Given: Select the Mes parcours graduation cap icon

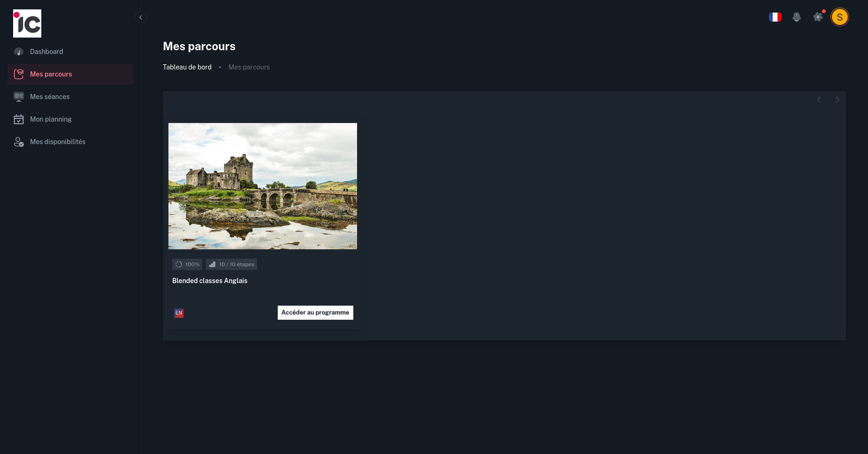Looking at the screenshot, I should pyautogui.click(x=19, y=74).
